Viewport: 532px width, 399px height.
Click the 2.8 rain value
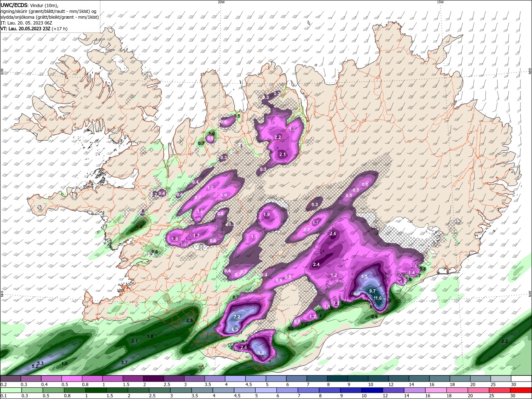pos(190,321)
